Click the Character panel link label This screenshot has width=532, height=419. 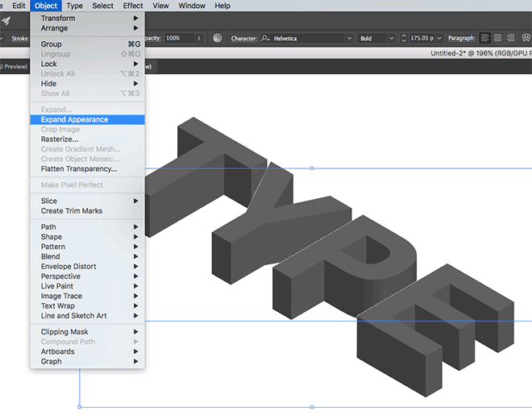point(243,38)
